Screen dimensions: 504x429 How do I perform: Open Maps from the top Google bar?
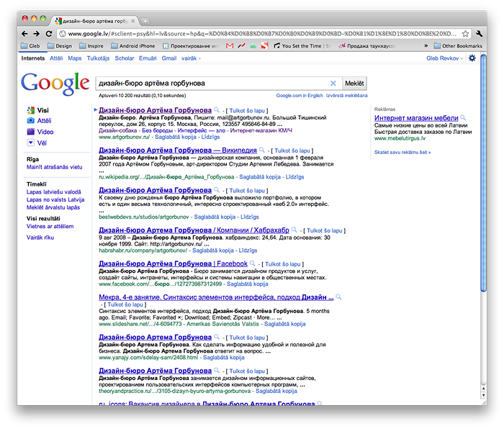(x=75, y=58)
